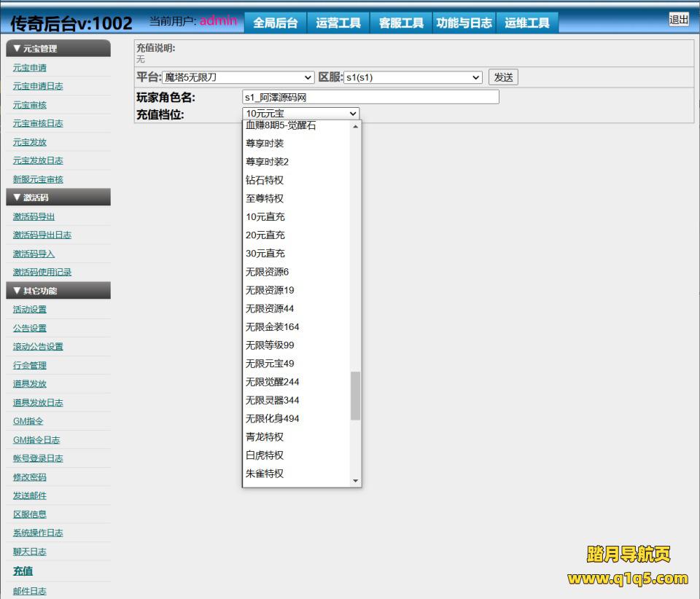Select 钻石特权 from the list
The image size is (700, 599).
point(265,180)
